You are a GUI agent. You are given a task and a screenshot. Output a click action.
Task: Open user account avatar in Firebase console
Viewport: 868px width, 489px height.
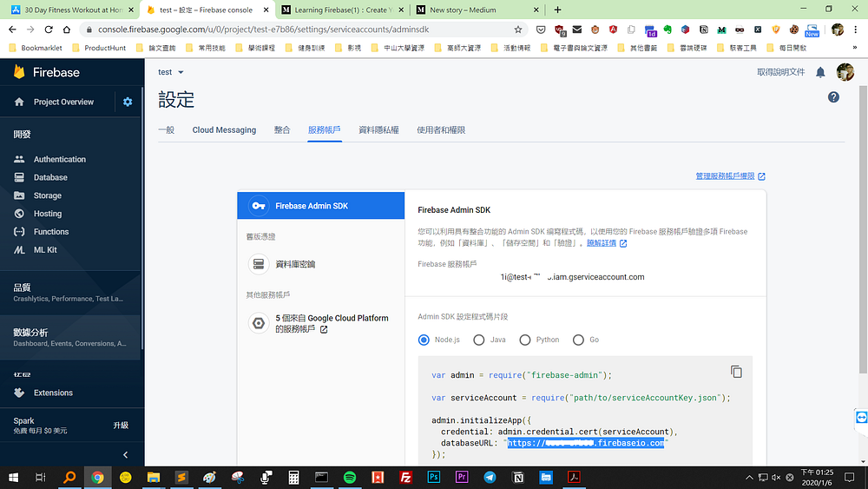(845, 72)
